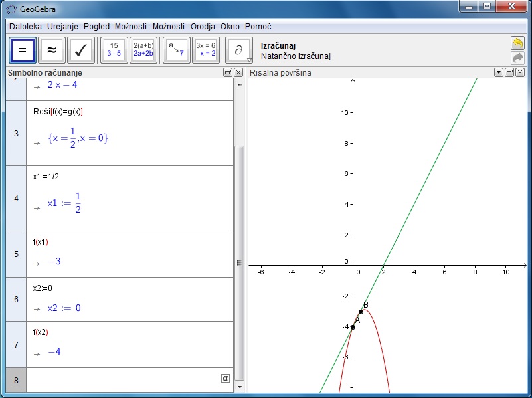Close the Risalna površina panel
Screen dimensions: 532x398
tap(520, 72)
